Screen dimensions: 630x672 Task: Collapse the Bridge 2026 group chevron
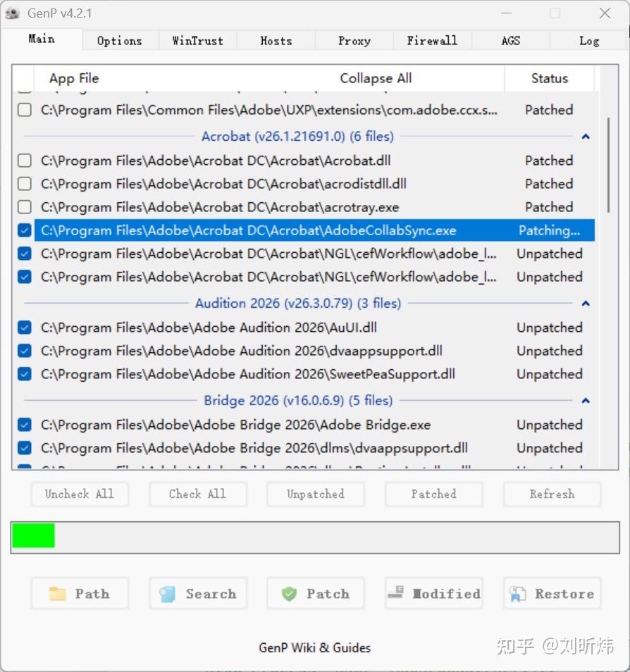pos(586,401)
